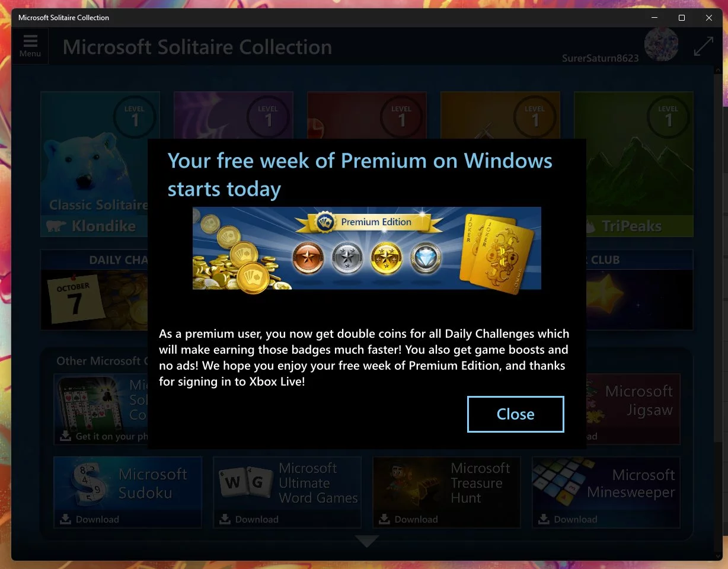Select the Microsoft Jigsaw tile

point(633,409)
